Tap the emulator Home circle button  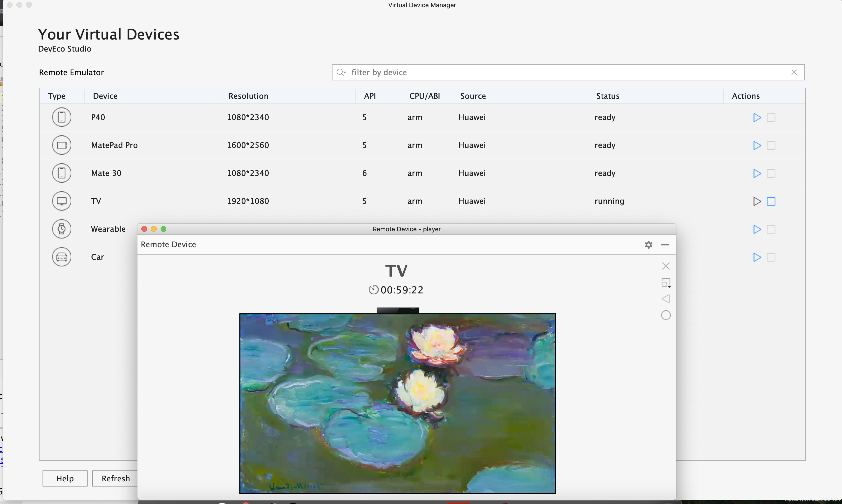(665, 315)
